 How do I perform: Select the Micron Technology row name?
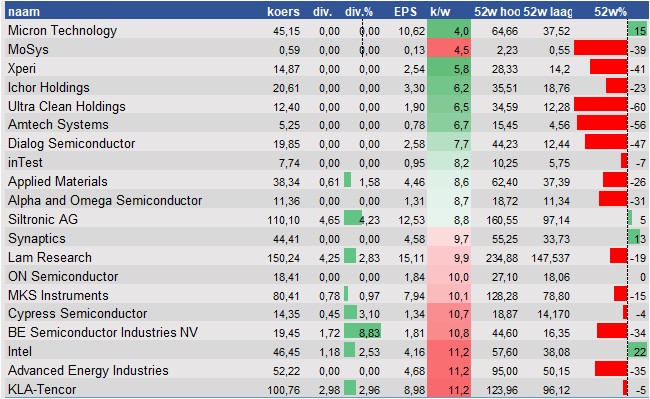point(62,31)
